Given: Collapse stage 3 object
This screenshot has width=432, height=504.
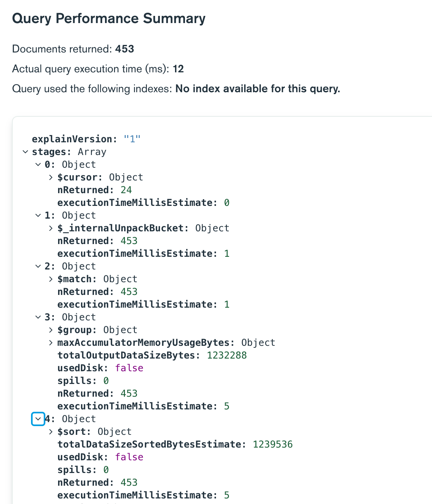Looking at the screenshot, I should point(38,317).
